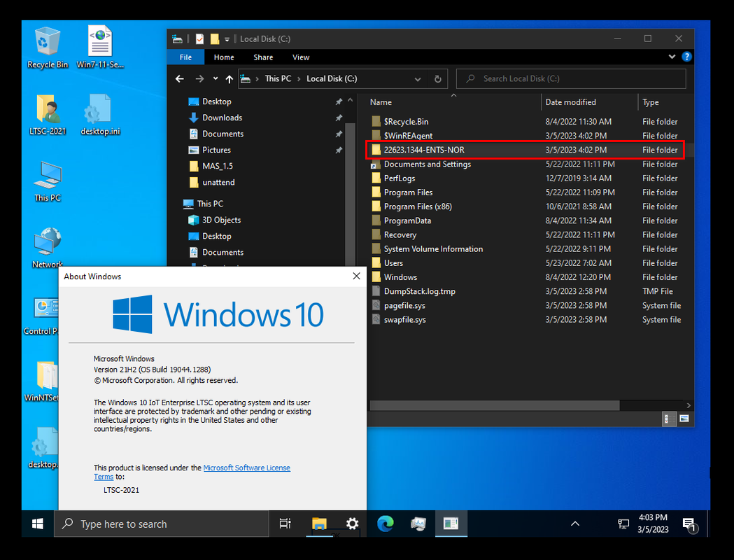Screen dimensions: 734x560
Task: Open Customize Quick Access Toolbar dropdown
Action: click(x=227, y=39)
